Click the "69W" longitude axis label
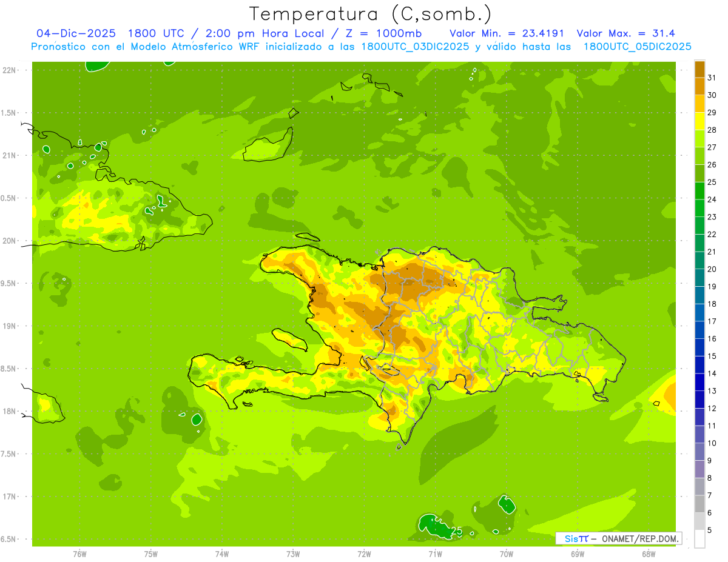The image size is (728, 562). (x=578, y=554)
